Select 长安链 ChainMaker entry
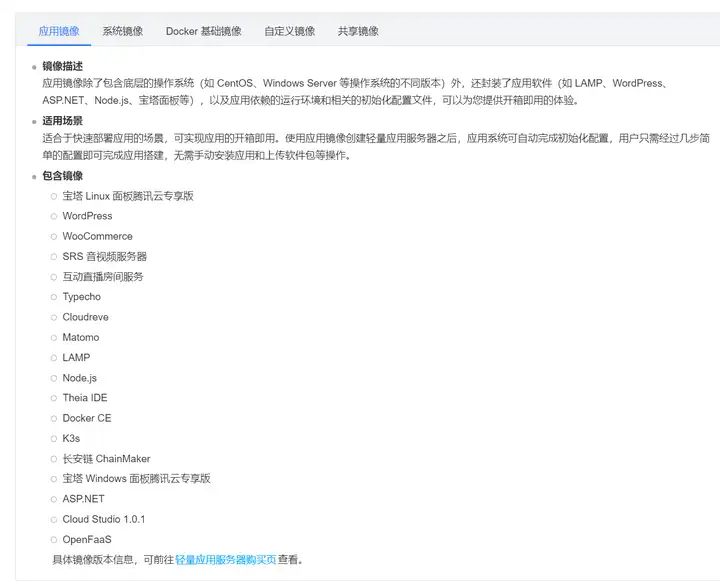 [107, 458]
